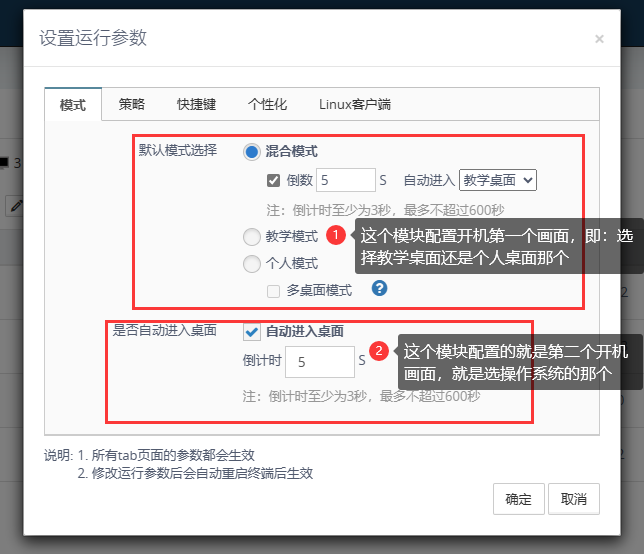This screenshot has height=554, width=644.
Task: Click the 倒数 seconds input field
Action: (x=343, y=181)
